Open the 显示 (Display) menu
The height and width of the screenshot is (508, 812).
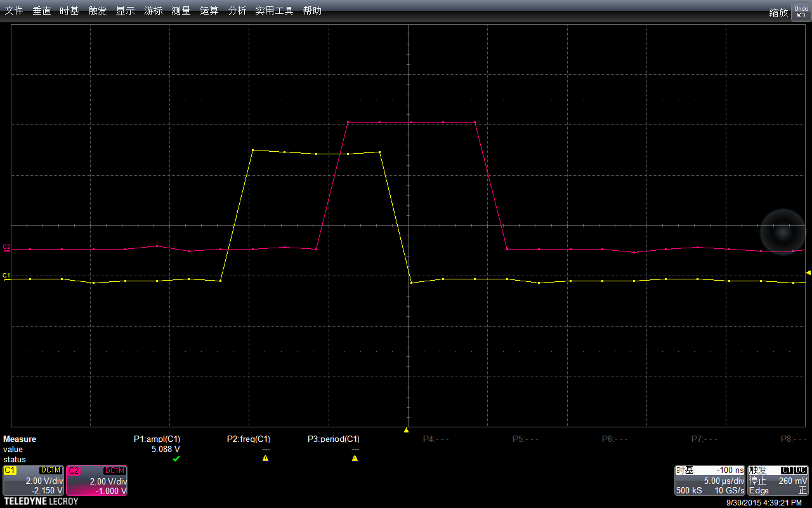pyautogui.click(x=126, y=11)
